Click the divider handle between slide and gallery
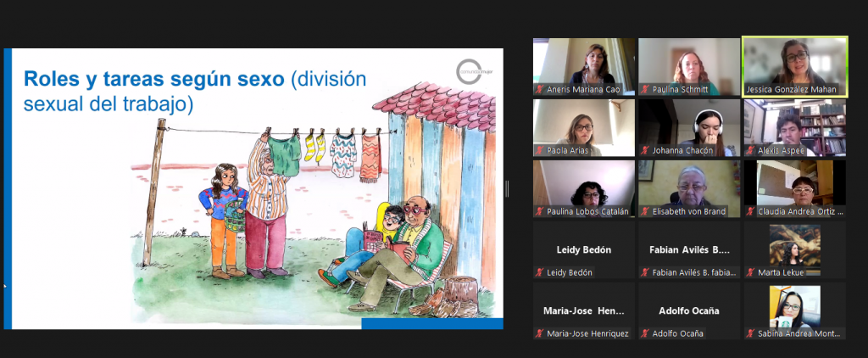The height and width of the screenshot is (358, 868). (x=507, y=188)
